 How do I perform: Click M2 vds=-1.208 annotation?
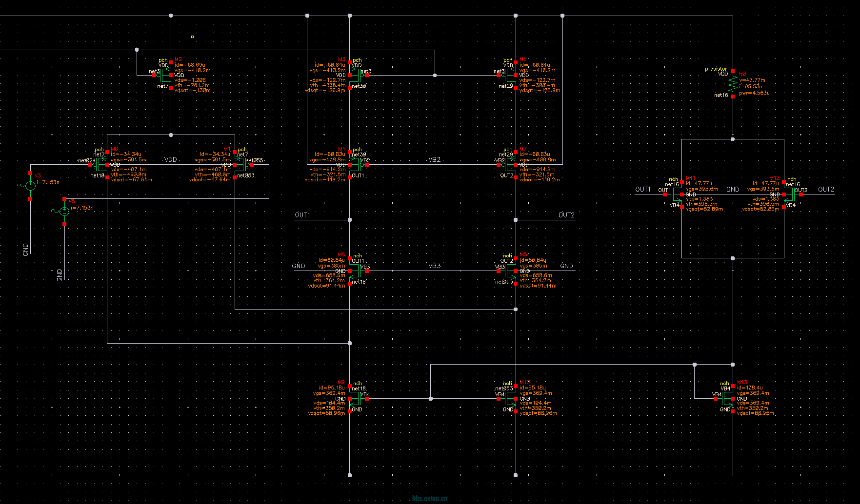tap(190, 79)
